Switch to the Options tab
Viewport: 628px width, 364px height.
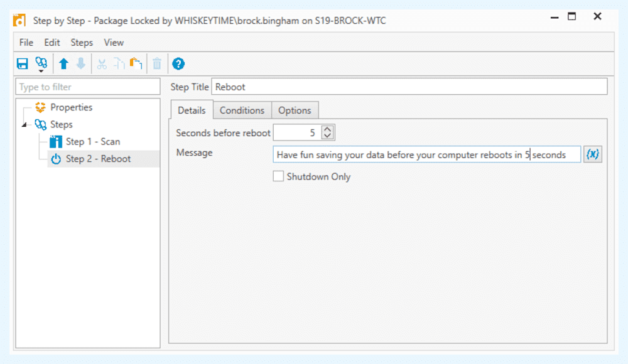pyautogui.click(x=295, y=110)
